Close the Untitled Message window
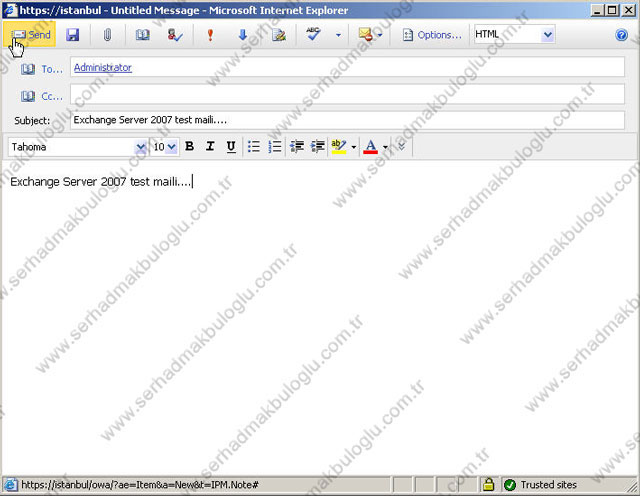 click(x=629, y=10)
